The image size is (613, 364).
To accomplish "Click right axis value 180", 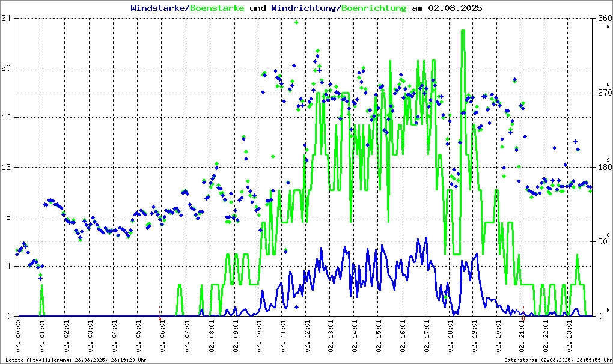I will 605,167.
